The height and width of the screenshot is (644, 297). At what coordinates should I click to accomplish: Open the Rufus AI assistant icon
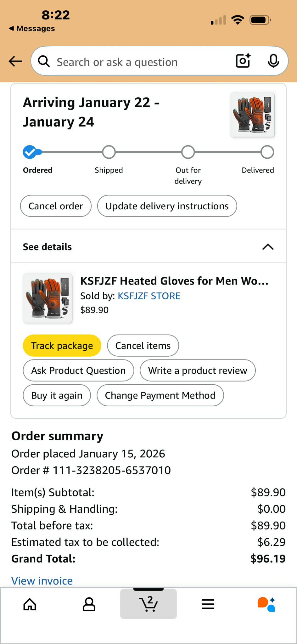coord(266,604)
